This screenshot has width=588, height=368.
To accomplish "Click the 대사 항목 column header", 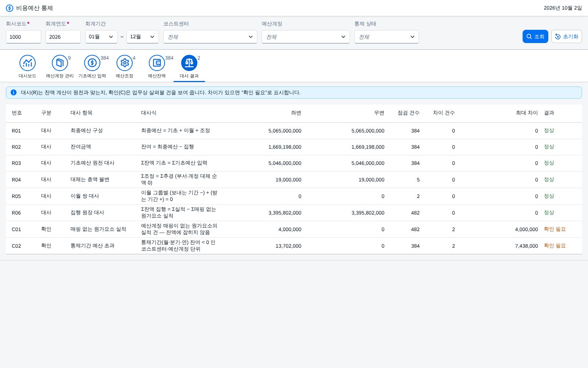I will point(82,113).
